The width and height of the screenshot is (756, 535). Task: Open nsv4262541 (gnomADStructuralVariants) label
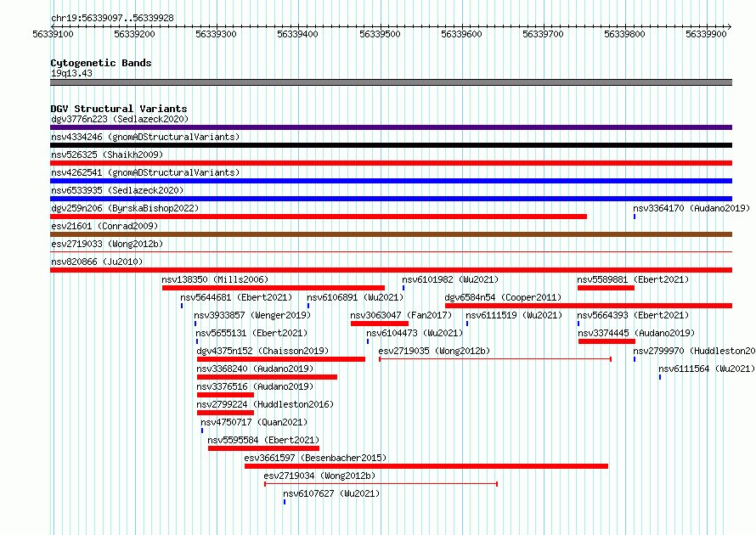(145, 172)
